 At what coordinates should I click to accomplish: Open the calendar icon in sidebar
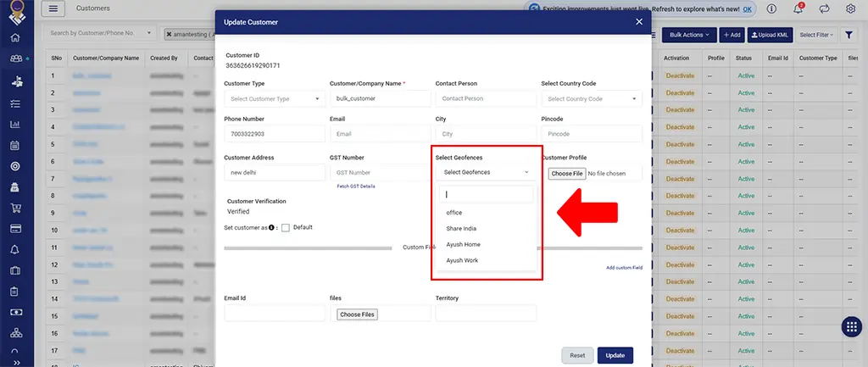tap(15, 146)
